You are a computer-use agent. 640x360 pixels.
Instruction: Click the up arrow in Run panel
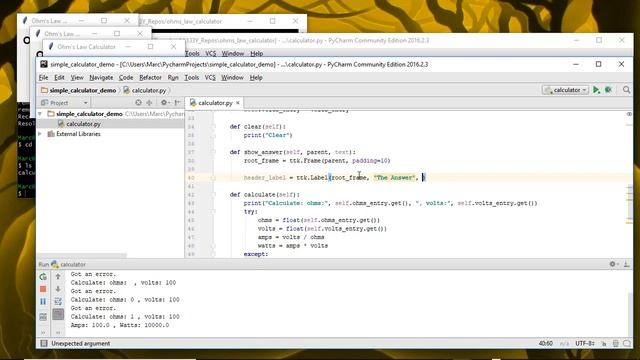coord(58,277)
